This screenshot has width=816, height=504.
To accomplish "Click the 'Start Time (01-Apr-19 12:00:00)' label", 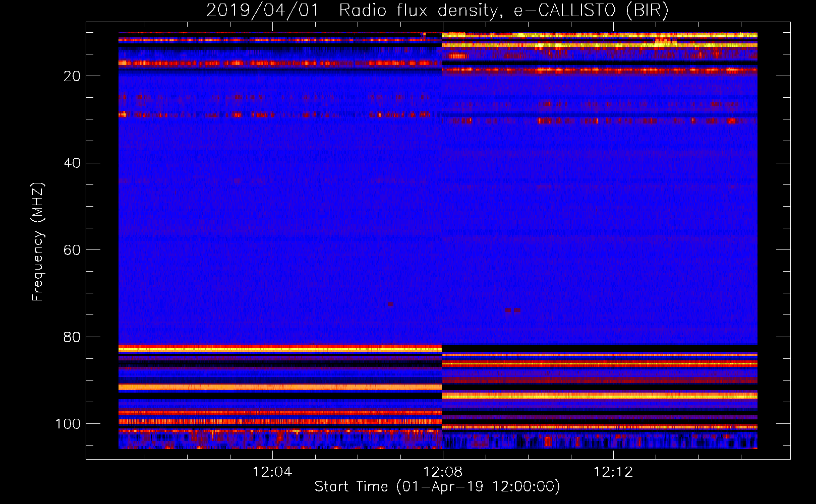I will click(438, 487).
